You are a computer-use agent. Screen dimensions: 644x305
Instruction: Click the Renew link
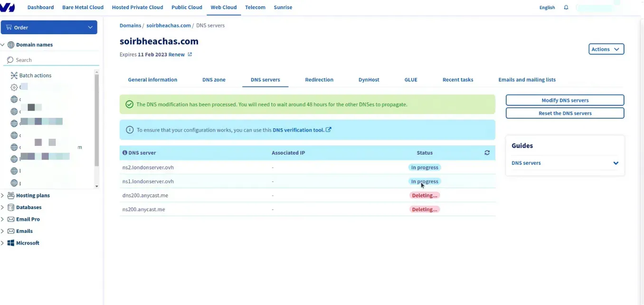[177, 54]
